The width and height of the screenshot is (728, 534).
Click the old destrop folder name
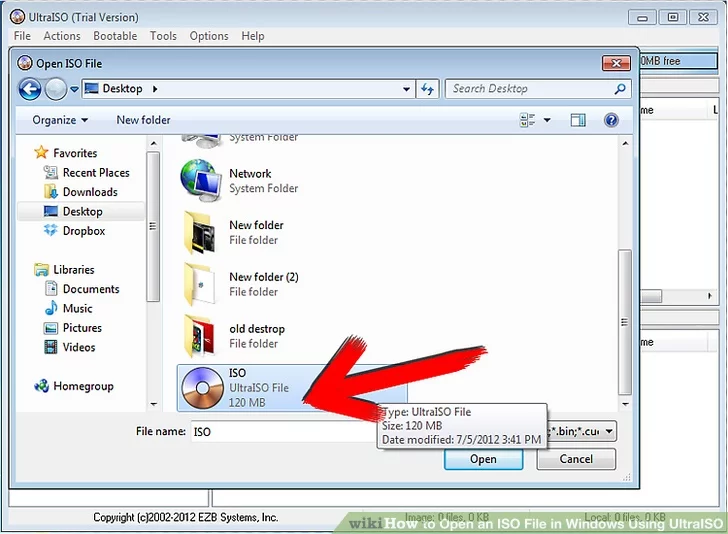point(257,329)
